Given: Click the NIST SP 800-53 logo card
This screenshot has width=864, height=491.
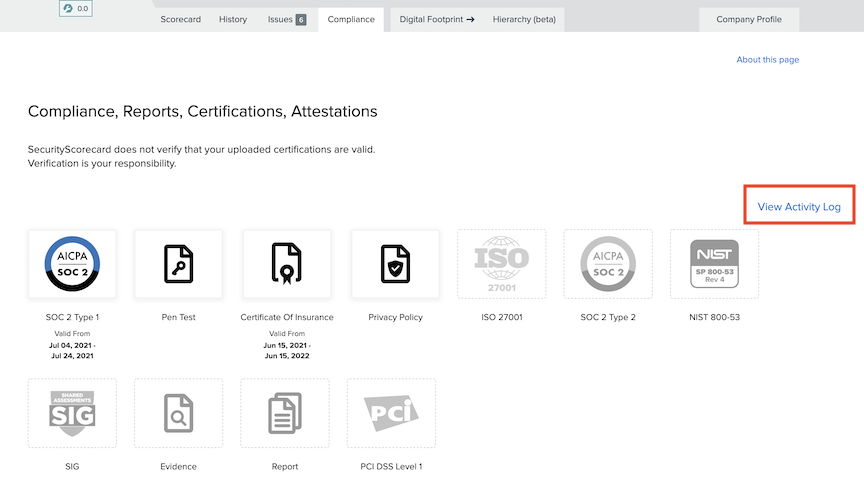Looking at the screenshot, I should pyautogui.click(x=714, y=264).
